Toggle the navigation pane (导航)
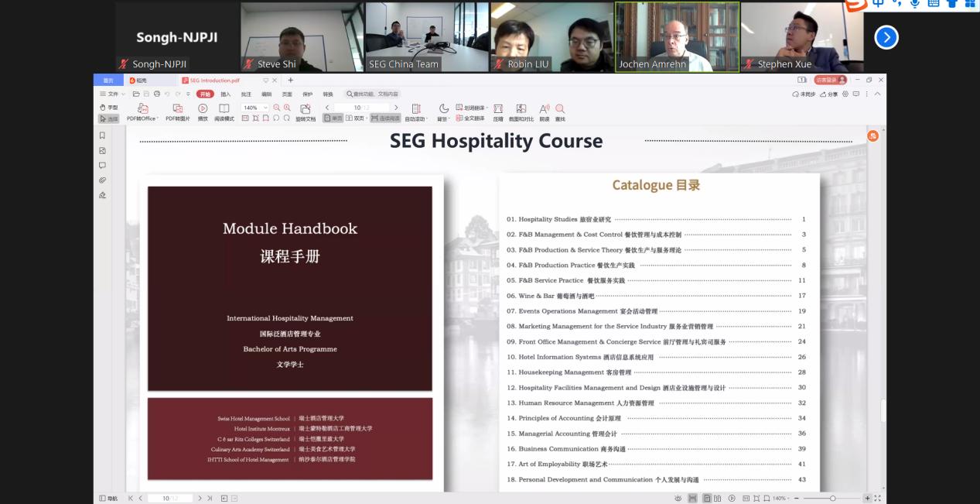 coord(108,498)
